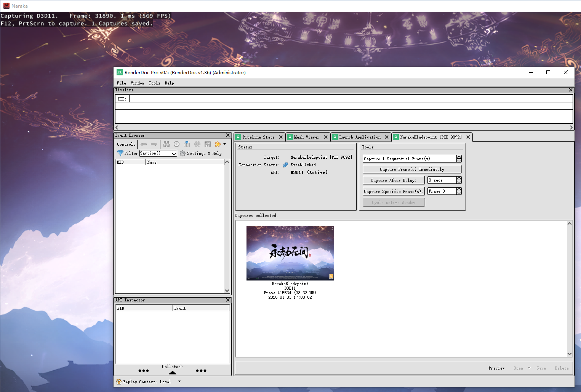The height and width of the screenshot is (392, 581).
Task: Click the statistics graph icon in Event Browser
Action: pos(187,144)
